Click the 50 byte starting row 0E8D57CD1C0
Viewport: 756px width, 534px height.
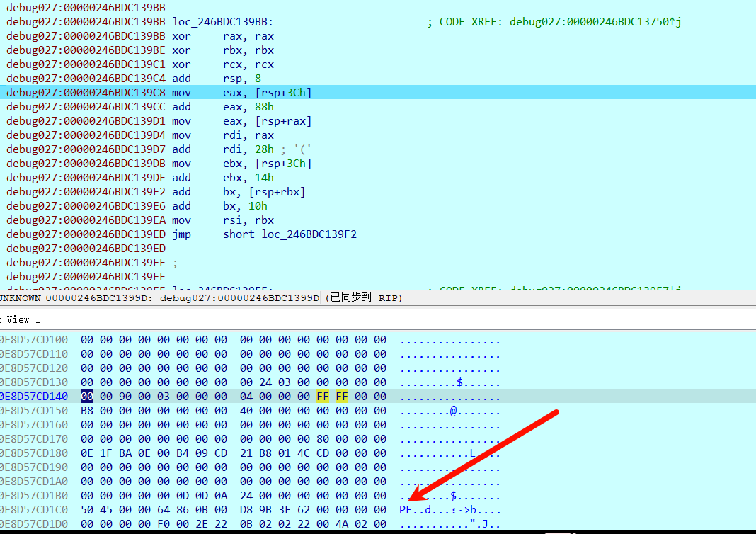87,510
